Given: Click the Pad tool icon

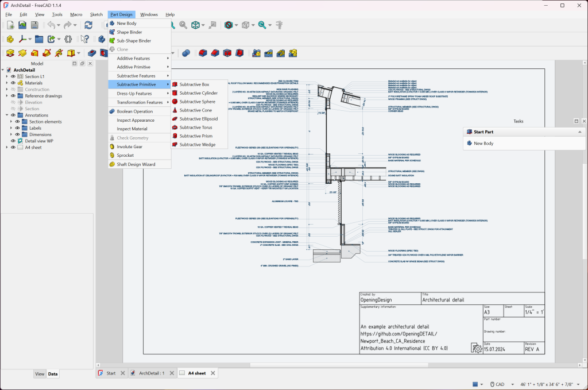Looking at the screenshot, I should [10, 53].
